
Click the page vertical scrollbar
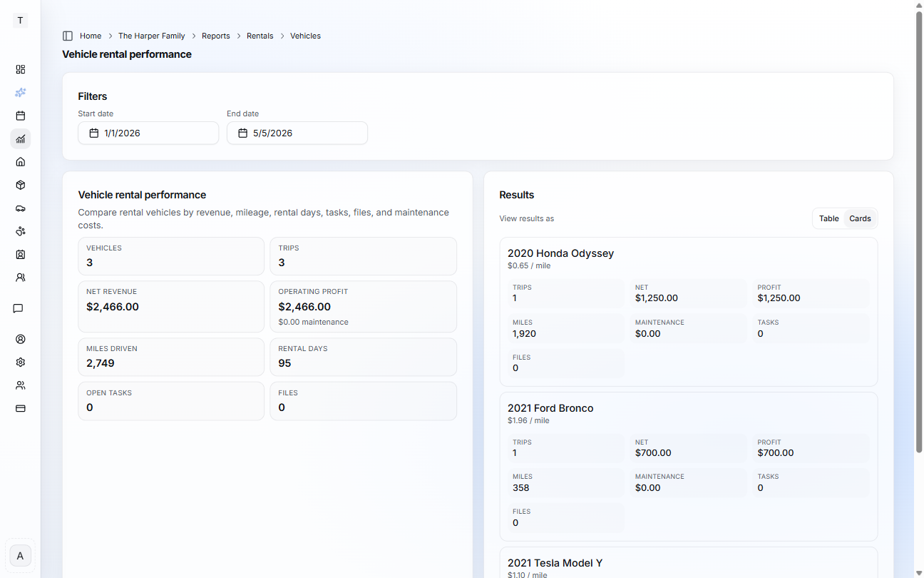(919, 232)
